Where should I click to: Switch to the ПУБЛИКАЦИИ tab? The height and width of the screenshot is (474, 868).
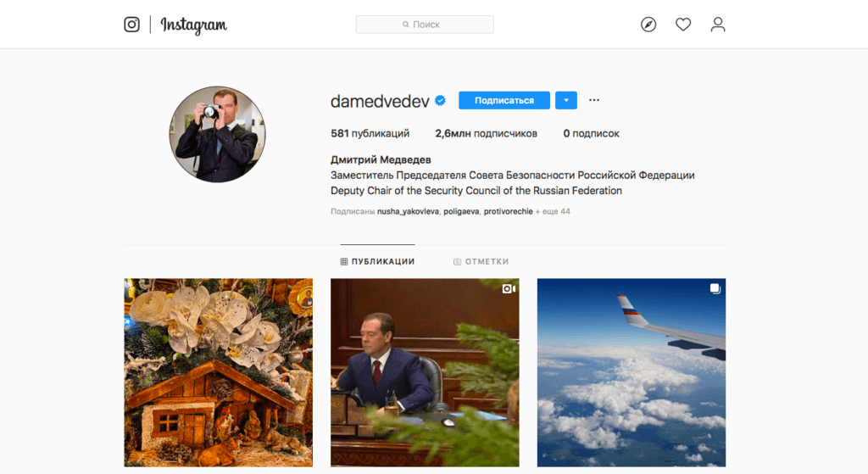click(x=377, y=261)
